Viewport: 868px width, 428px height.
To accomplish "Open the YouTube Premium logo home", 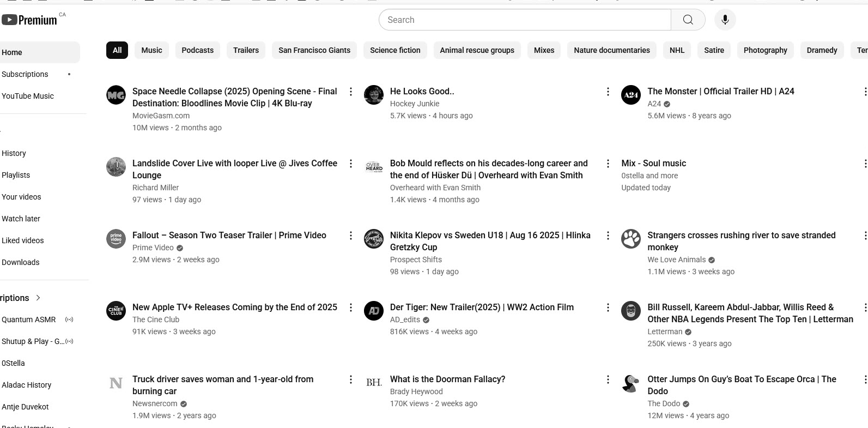I will 30,20.
